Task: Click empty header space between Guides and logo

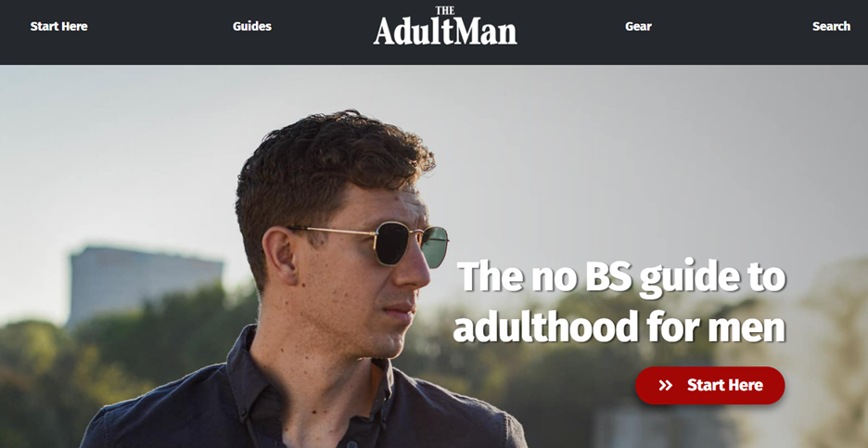Action: (x=321, y=26)
